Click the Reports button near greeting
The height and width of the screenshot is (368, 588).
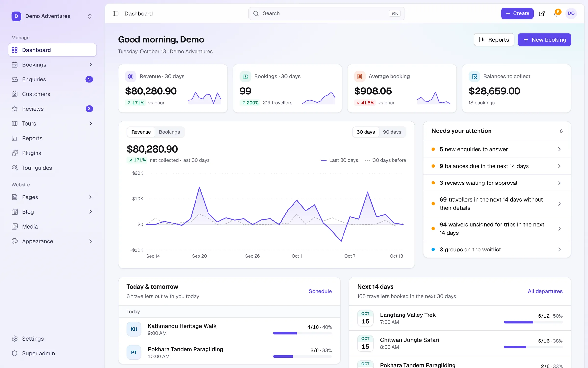(x=494, y=40)
